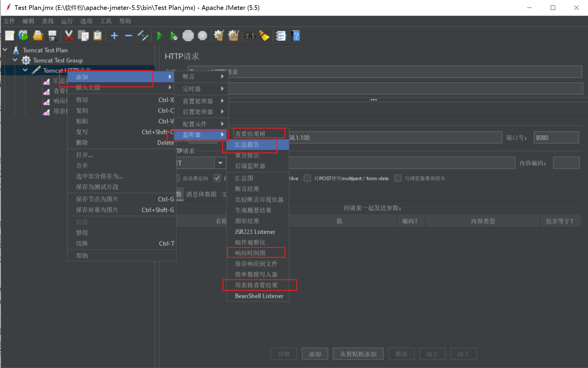The width and height of the screenshot is (588, 368).
Task: Expand the 前置处理器 submenu
Action: click(x=201, y=101)
